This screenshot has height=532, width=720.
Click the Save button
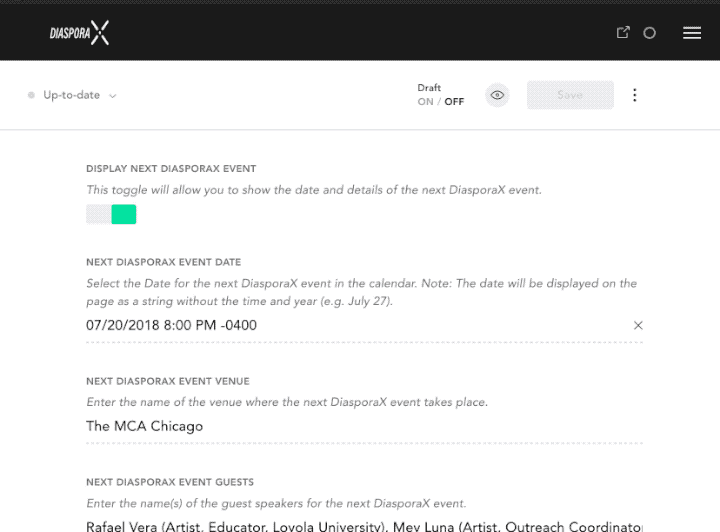(x=570, y=95)
